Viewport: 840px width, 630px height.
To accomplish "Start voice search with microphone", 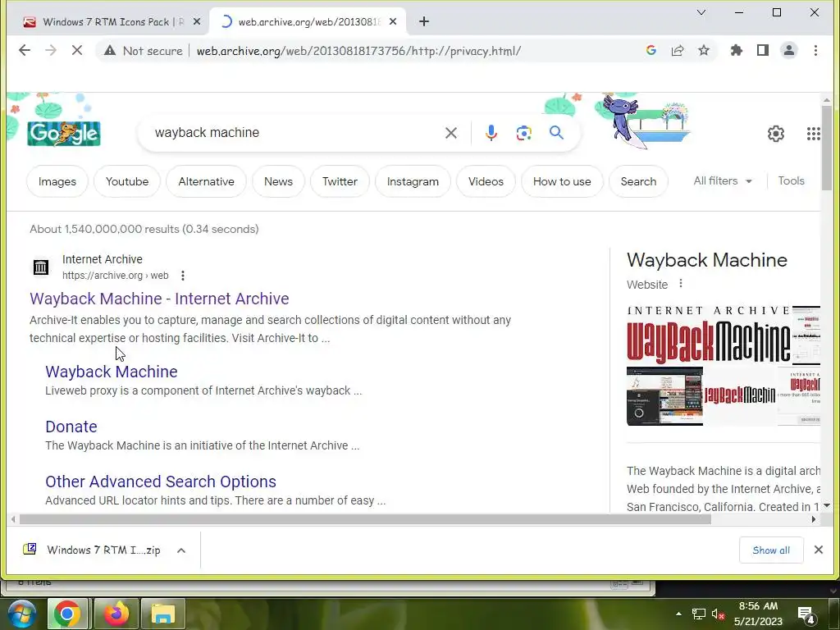I will point(491,133).
